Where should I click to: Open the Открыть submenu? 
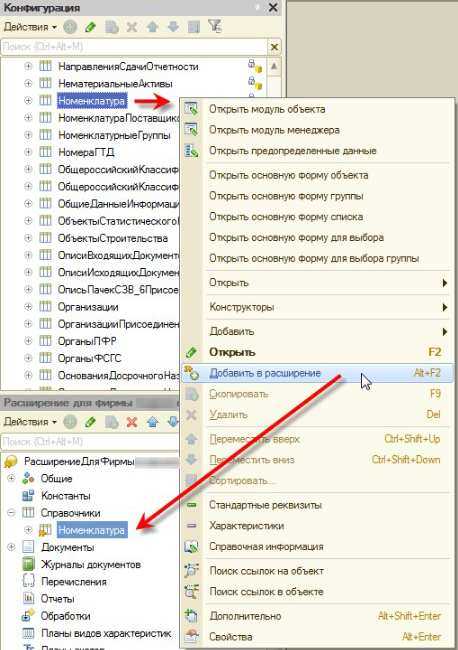pos(317,283)
